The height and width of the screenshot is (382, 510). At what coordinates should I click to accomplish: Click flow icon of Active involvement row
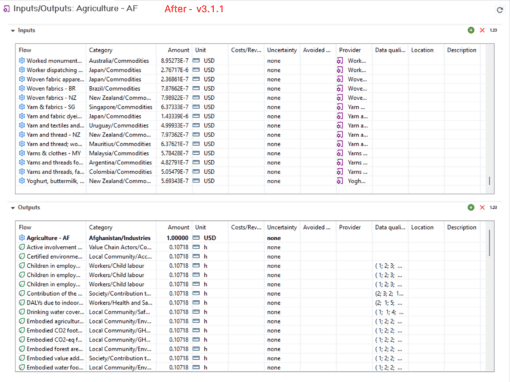coord(22,247)
